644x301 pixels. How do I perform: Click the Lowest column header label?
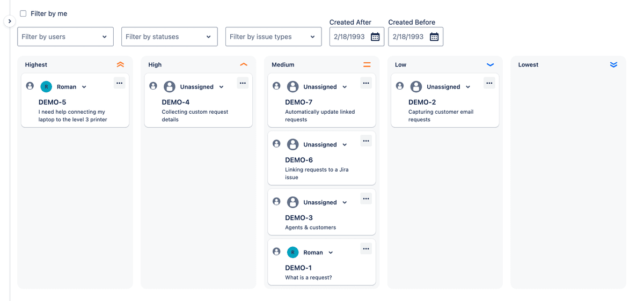tap(529, 64)
